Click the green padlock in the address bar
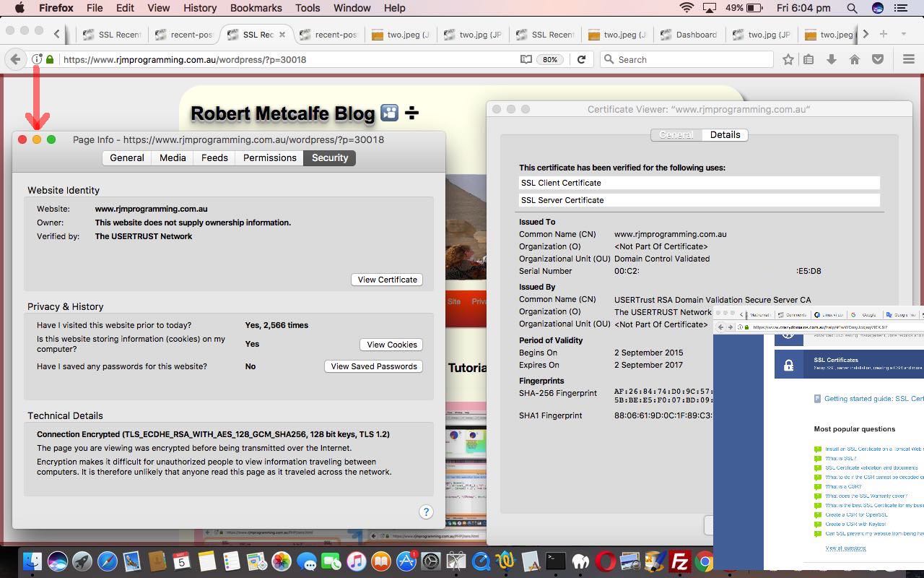 pyautogui.click(x=50, y=59)
